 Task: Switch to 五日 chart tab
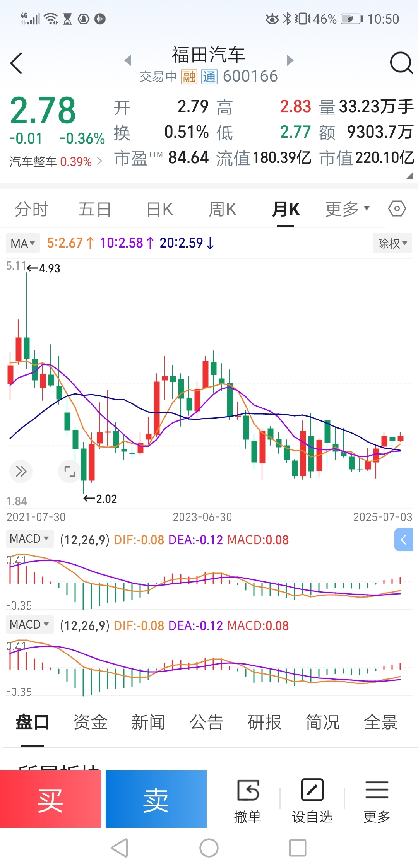pos(95,209)
